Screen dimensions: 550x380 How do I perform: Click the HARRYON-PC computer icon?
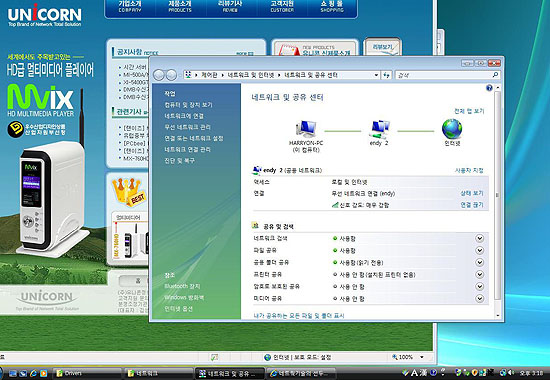pos(306,129)
